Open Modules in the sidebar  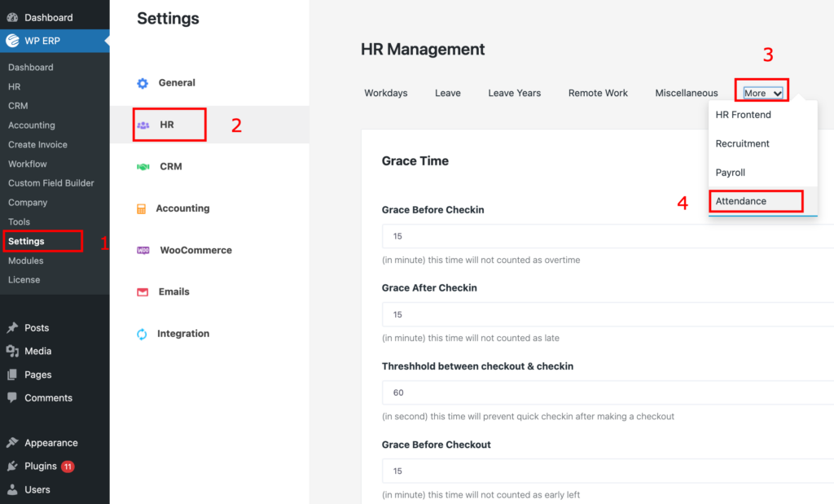coord(25,261)
